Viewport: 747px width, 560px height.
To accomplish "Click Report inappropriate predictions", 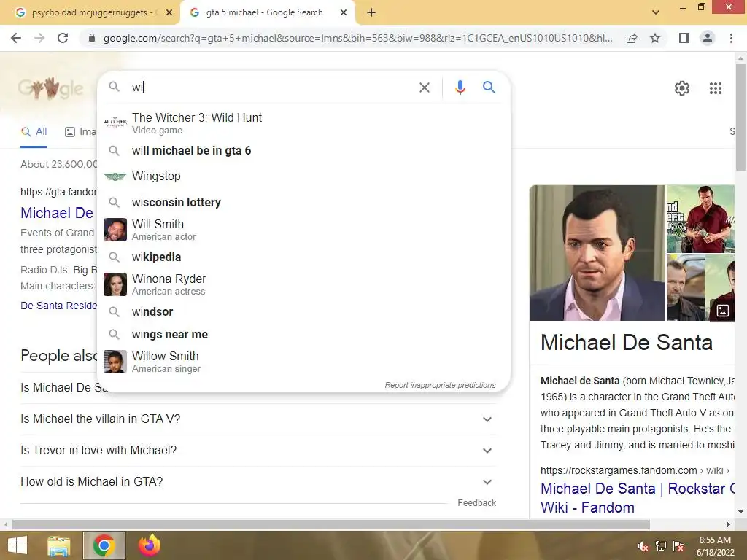I will (x=440, y=385).
